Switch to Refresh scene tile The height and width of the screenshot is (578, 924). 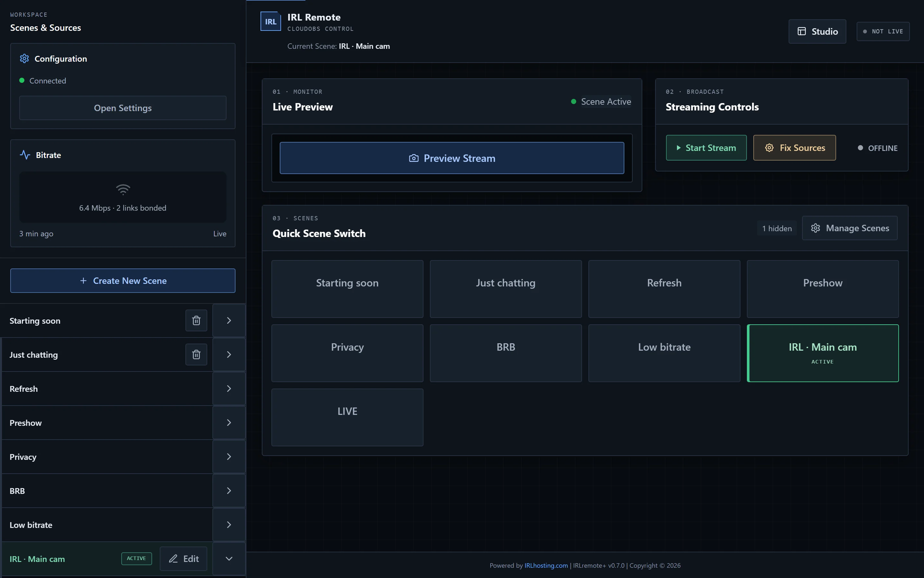coord(664,289)
